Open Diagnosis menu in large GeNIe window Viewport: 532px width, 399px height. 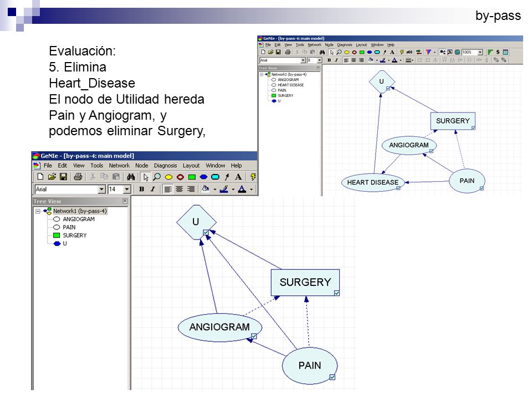pos(165,166)
